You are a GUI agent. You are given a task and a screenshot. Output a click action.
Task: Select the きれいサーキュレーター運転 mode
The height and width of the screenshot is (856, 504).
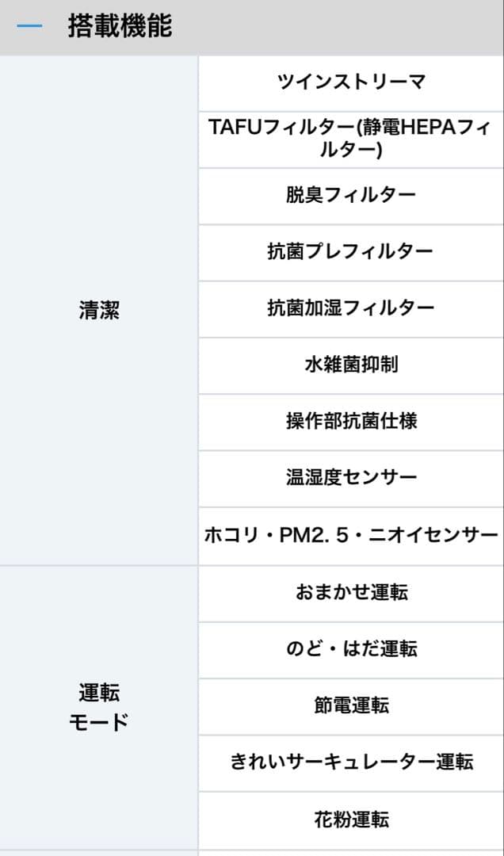click(351, 762)
